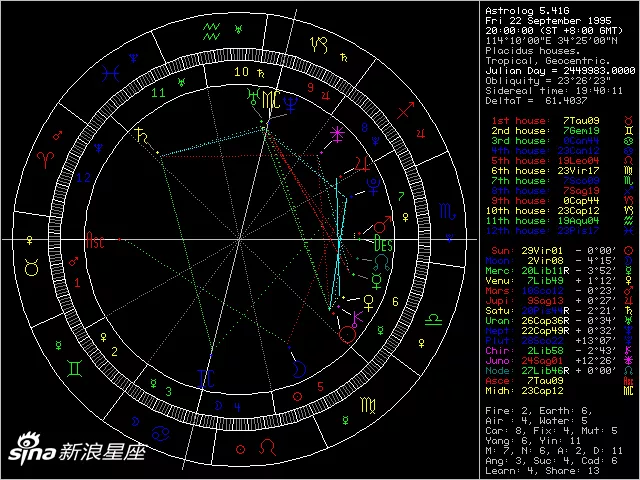This screenshot has height=480, width=640.
Task: Click the magenta Chiron key glyph in the chart
Action: click(358, 319)
